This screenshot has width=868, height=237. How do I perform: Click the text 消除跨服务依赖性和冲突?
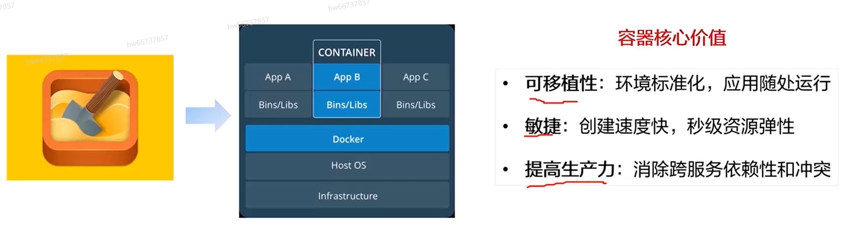[x=732, y=170]
